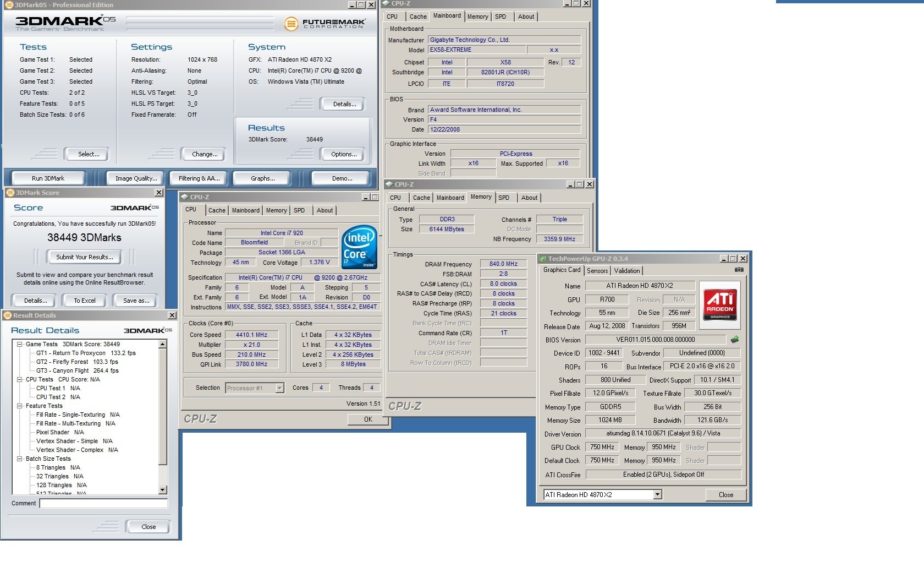Click the Save as... button
This screenshot has width=924, height=578.
tap(136, 301)
